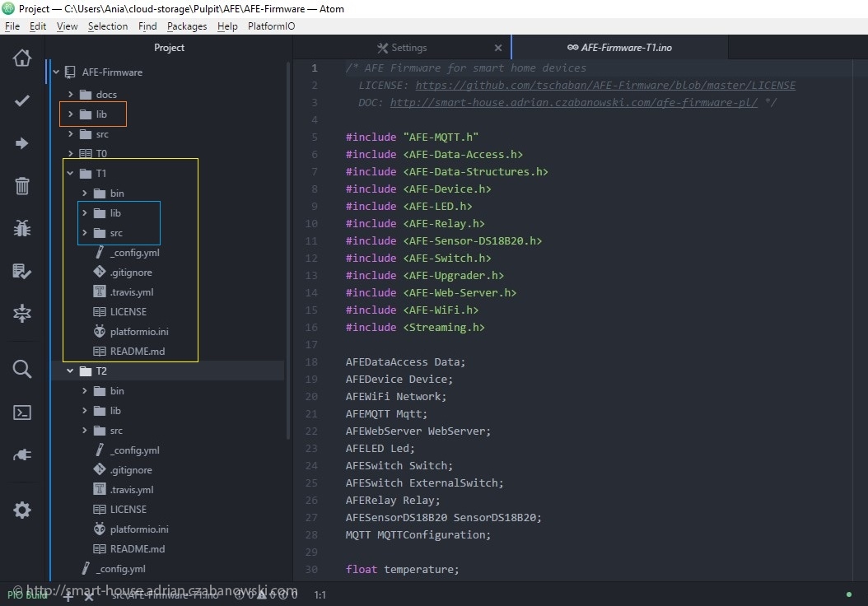868x606 pixels.
Task: Click the GitHub LICENSE link in code
Action: 605,86
